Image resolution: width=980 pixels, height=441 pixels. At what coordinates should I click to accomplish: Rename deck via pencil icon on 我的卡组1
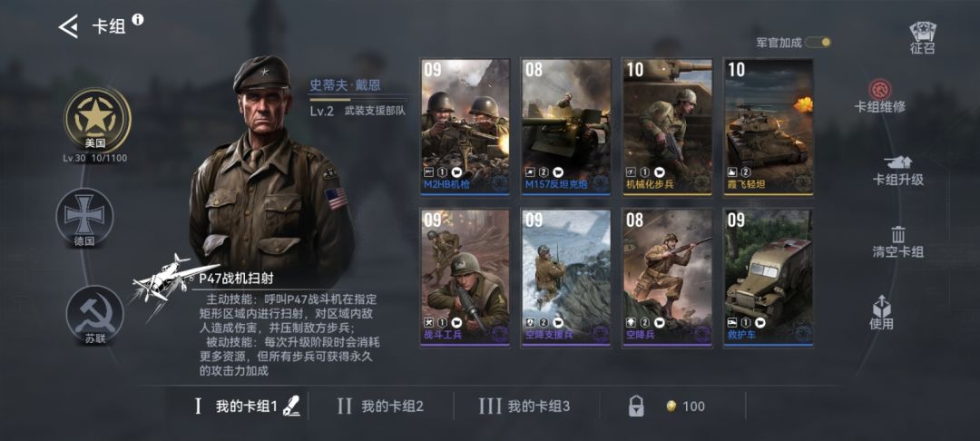[291, 406]
